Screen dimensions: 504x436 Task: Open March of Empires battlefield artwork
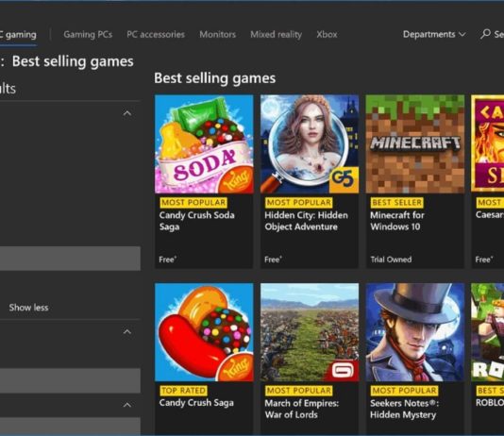(310, 332)
